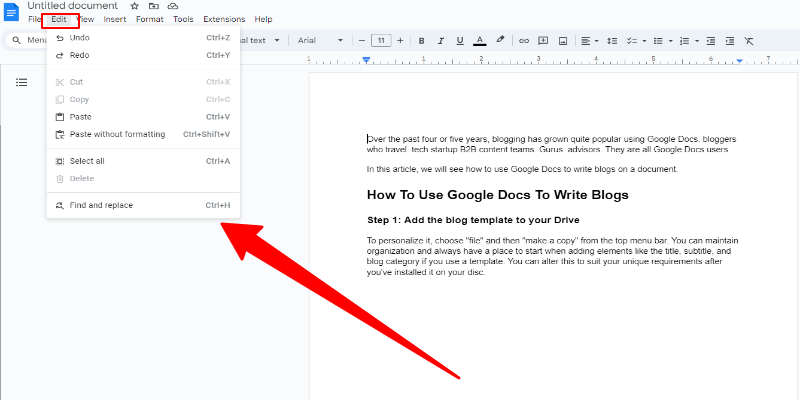Click the insert link icon
The height and width of the screenshot is (400, 800).
pos(522,41)
